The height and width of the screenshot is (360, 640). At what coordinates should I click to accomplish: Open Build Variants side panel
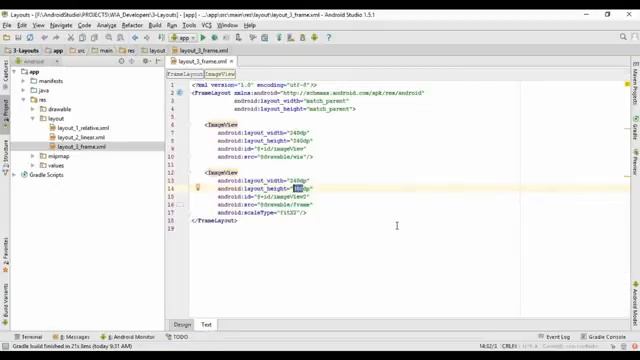[x=5, y=304]
